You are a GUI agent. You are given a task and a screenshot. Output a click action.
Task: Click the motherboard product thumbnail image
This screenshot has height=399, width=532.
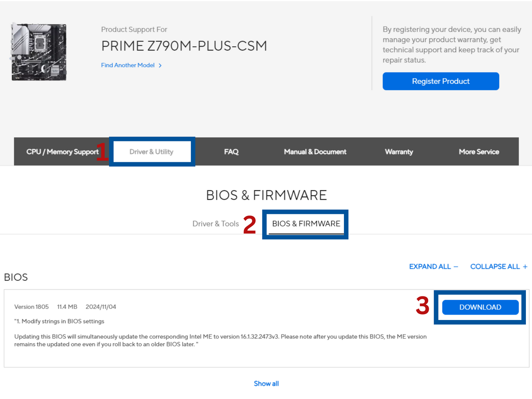click(x=39, y=52)
